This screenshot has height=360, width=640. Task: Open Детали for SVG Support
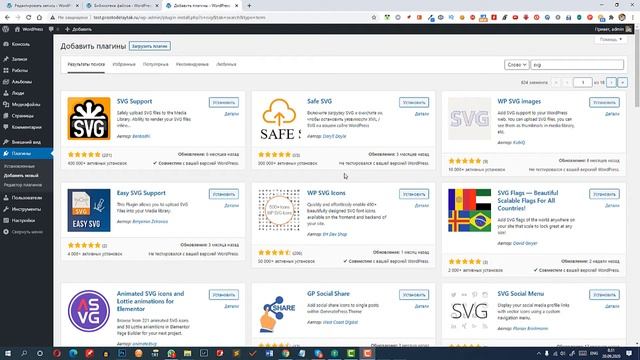pyautogui.click(x=231, y=114)
